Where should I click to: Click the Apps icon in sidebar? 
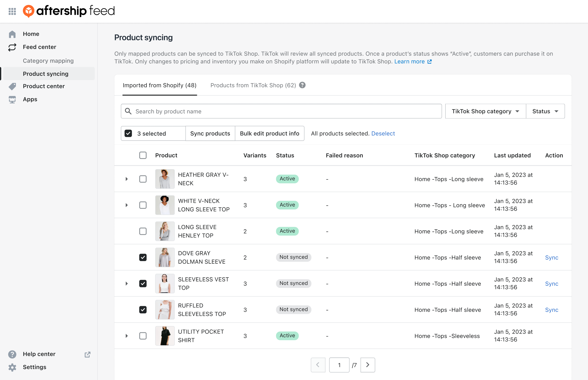[x=12, y=99]
